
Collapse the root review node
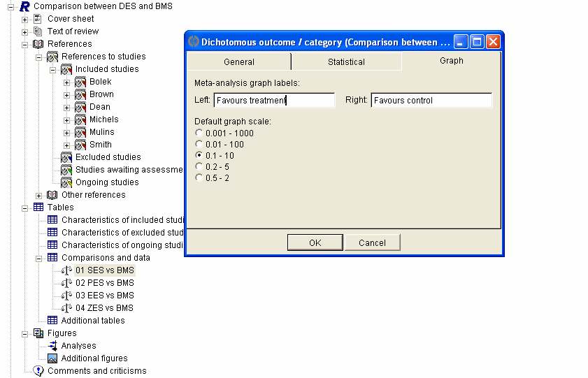point(11,7)
